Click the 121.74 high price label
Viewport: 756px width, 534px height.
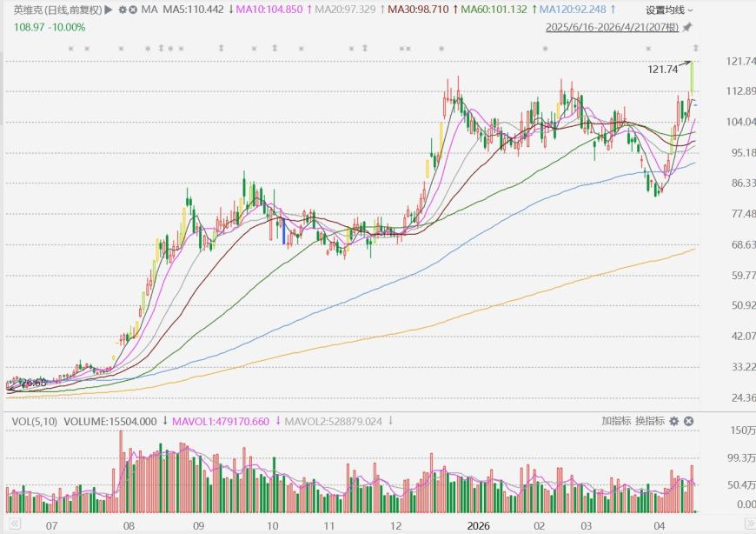(662, 69)
